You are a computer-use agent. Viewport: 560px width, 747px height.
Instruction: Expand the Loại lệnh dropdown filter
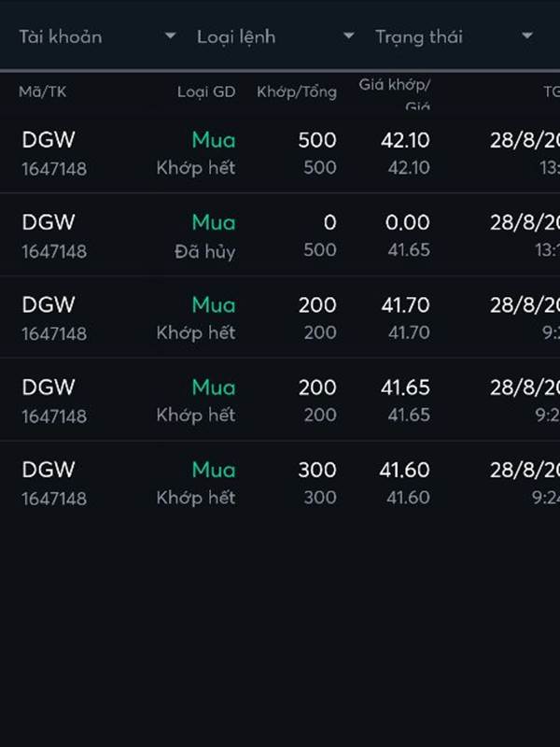(275, 36)
